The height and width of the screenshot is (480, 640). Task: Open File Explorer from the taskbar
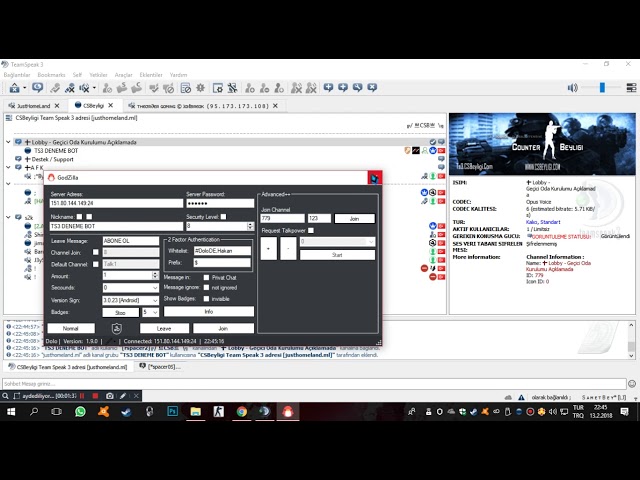[196, 411]
